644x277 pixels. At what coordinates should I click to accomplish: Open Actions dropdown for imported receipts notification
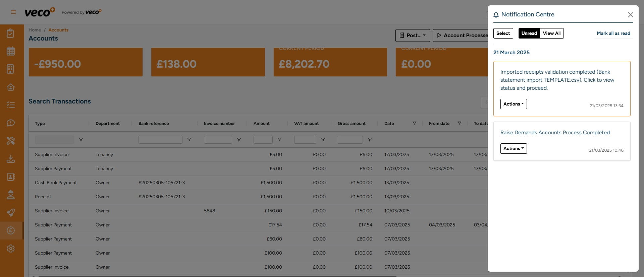[513, 104]
